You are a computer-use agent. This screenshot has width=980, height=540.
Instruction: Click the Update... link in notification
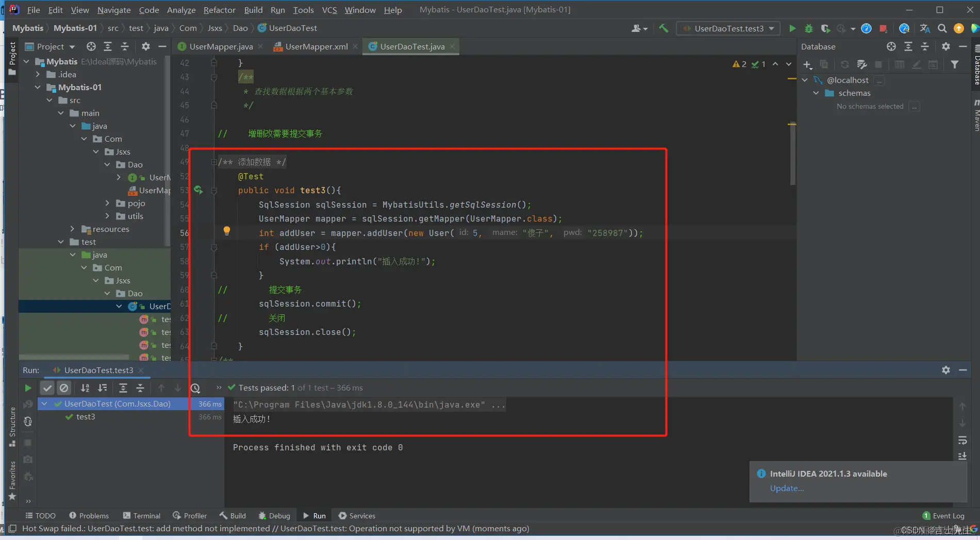[787, 488]
